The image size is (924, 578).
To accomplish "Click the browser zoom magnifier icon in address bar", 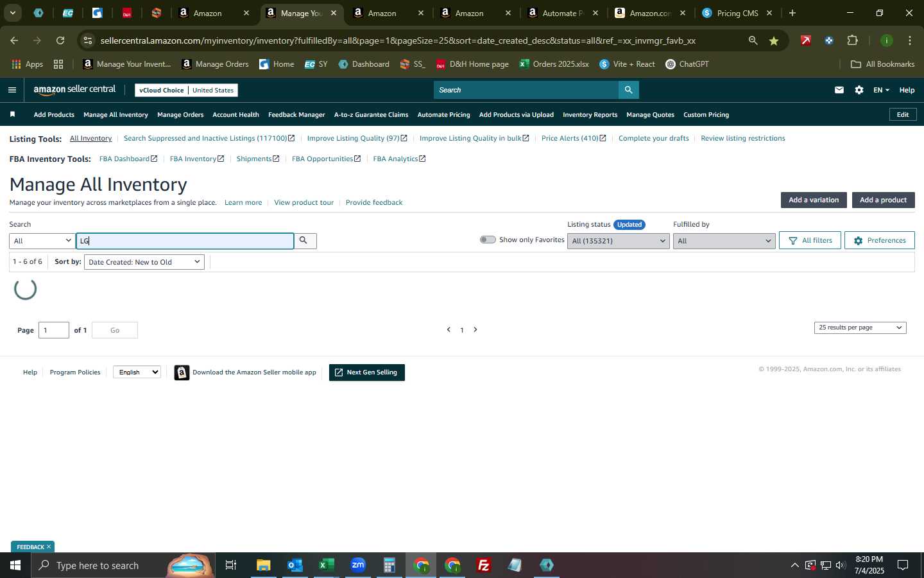I will click(753, 40).
